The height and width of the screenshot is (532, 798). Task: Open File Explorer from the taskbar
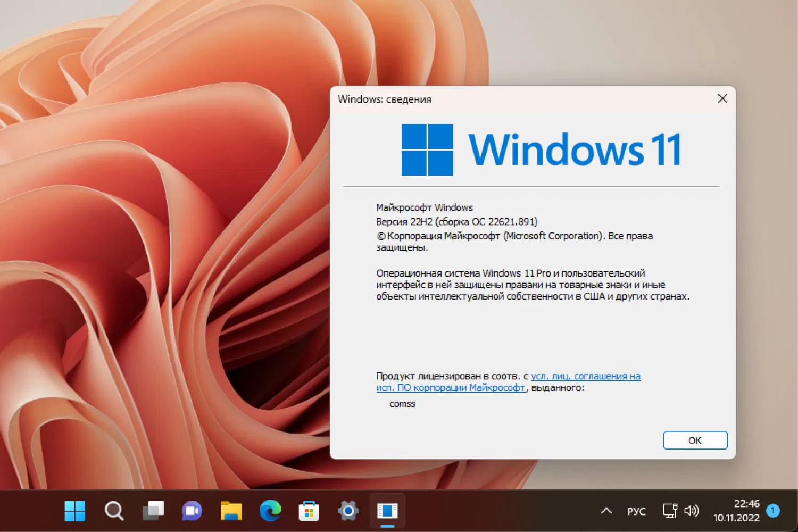tap(231, 511)
